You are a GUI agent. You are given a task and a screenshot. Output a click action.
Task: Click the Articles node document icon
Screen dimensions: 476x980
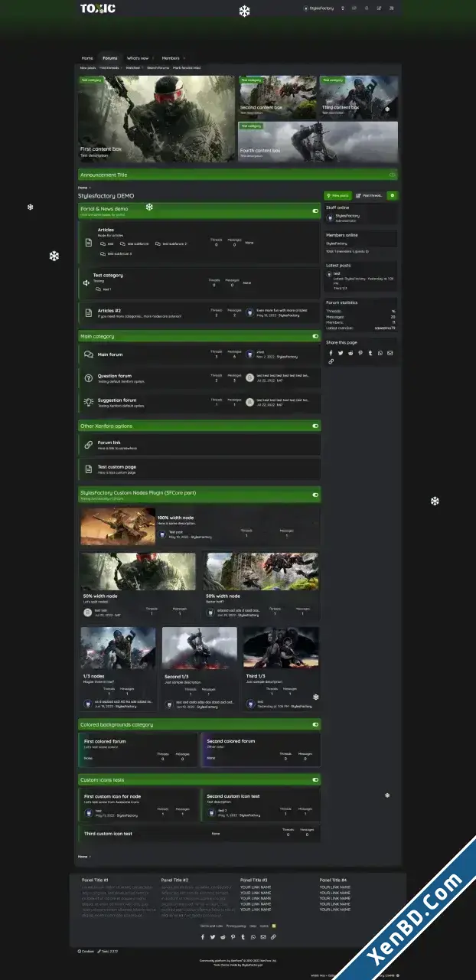[x=88, y=243]
